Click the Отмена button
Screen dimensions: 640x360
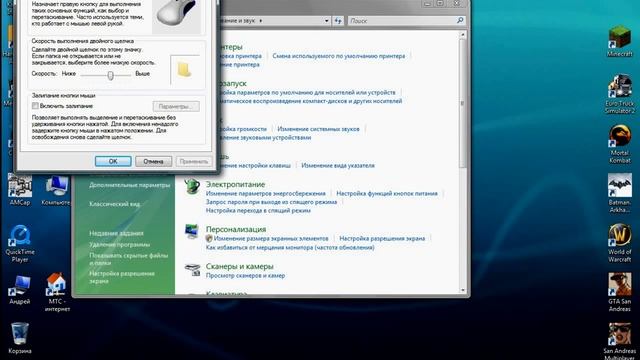click(x=153, y=161)
